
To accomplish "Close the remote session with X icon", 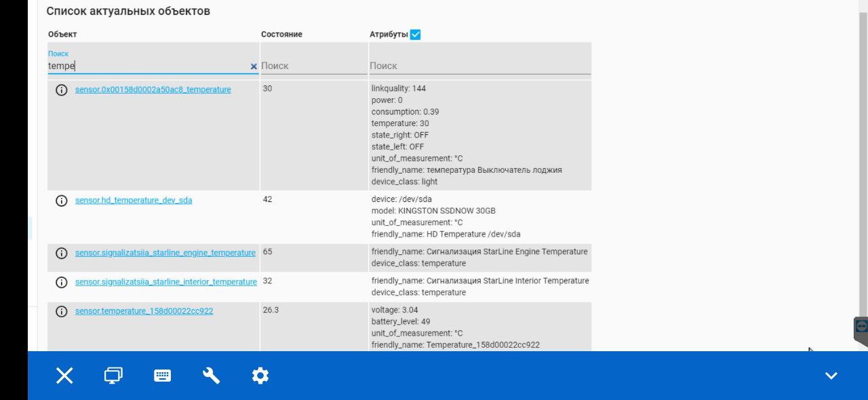I will (64, 376).
